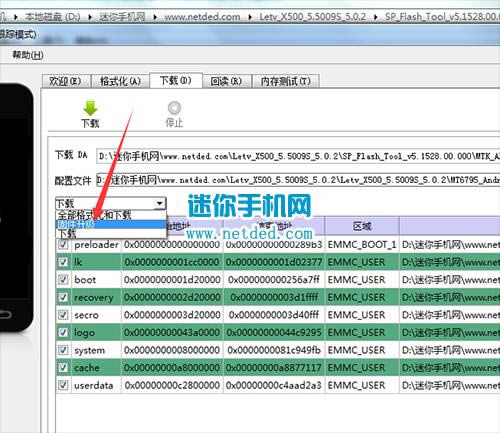Toggle the lk row checkbox

point(63,262)
